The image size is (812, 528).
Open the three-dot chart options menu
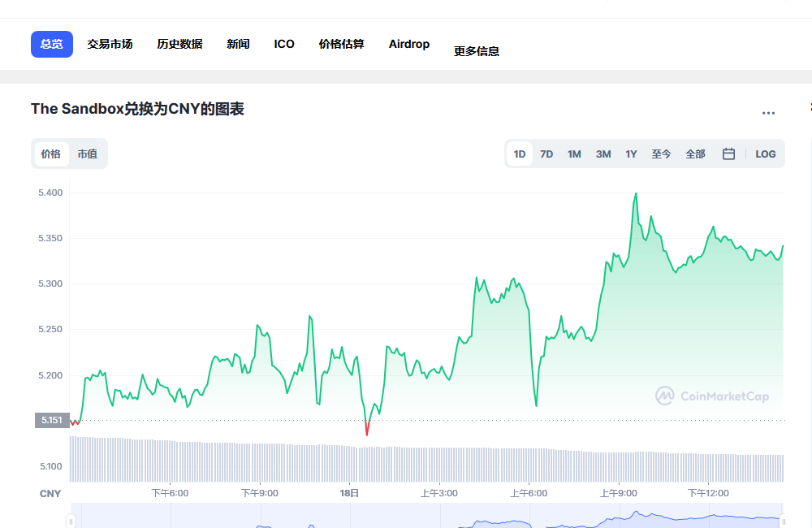click(x=768, y=113)
